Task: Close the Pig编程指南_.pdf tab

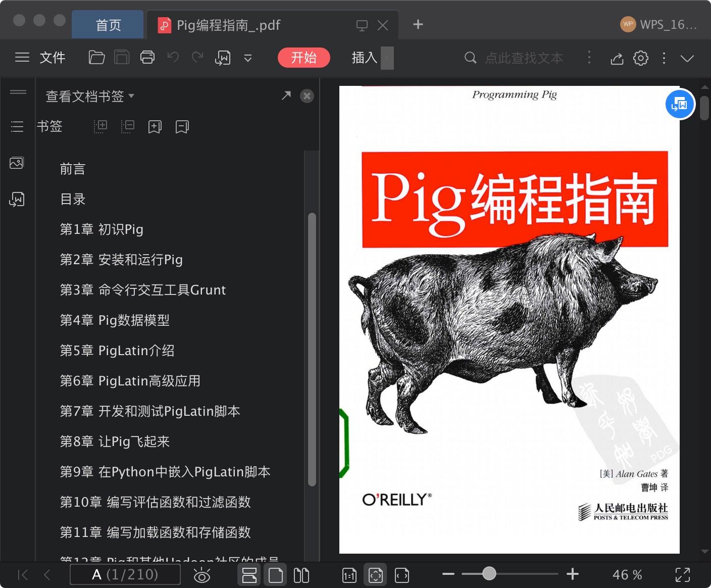Action: (x=383, y=25)
